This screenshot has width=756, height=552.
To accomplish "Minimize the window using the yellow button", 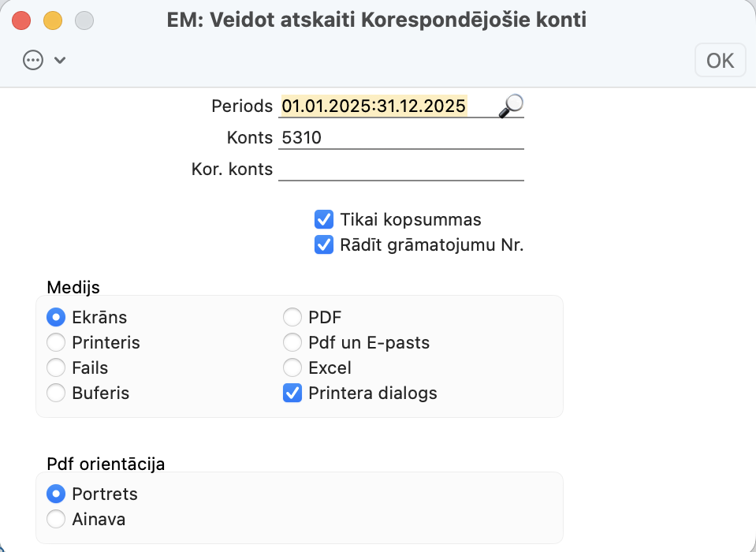I will pos(53,21).
